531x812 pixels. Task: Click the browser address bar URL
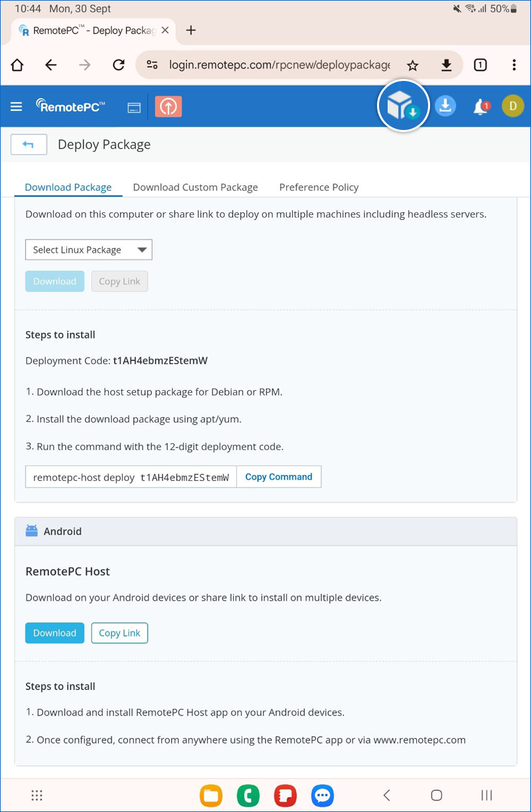(279, 65)
